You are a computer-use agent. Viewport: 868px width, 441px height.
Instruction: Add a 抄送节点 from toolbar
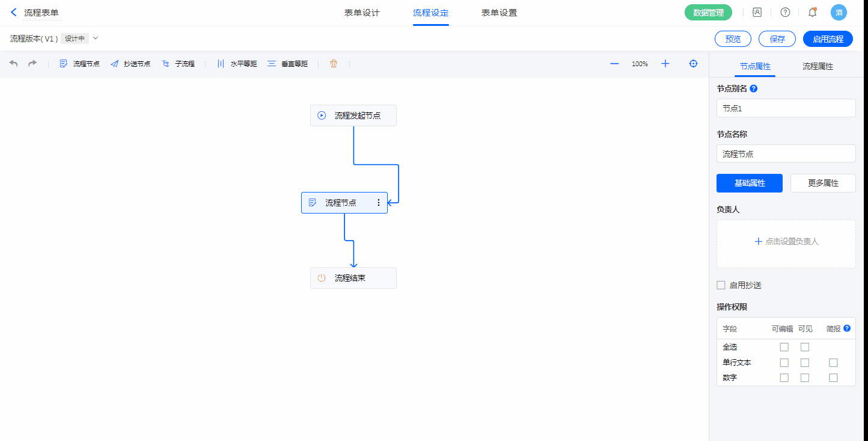[x=130, y=64]
